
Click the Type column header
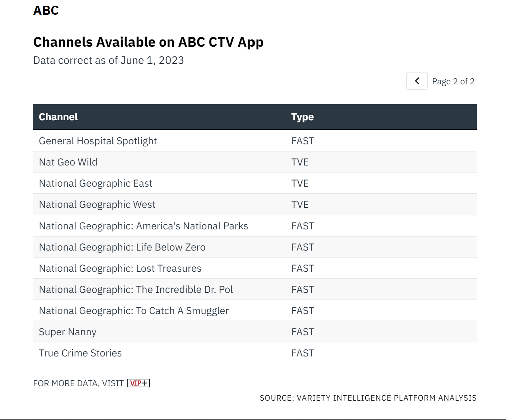pos(303,117)
